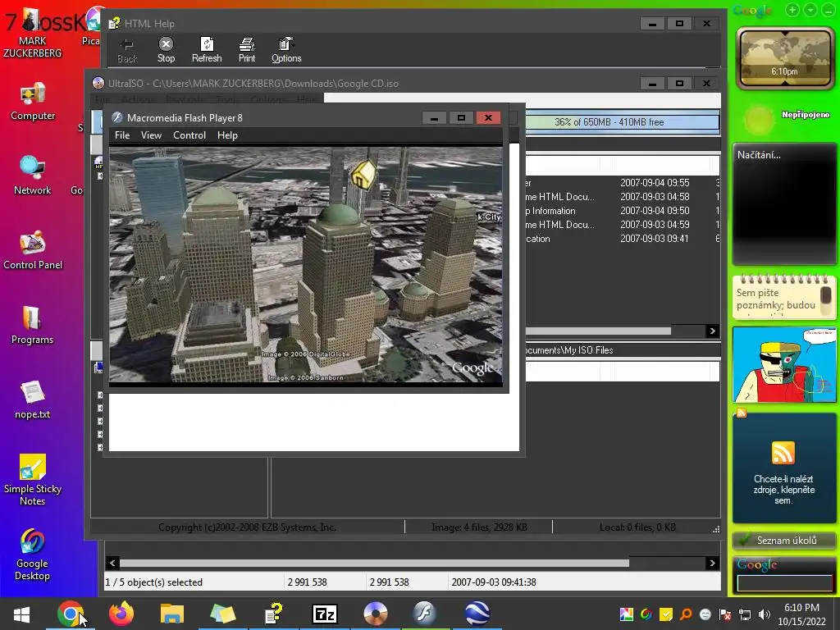Click the right arrow of the bottom horizontal scrollbar
Viewport: 840px width, 630px height.
(x=713, y=563)
